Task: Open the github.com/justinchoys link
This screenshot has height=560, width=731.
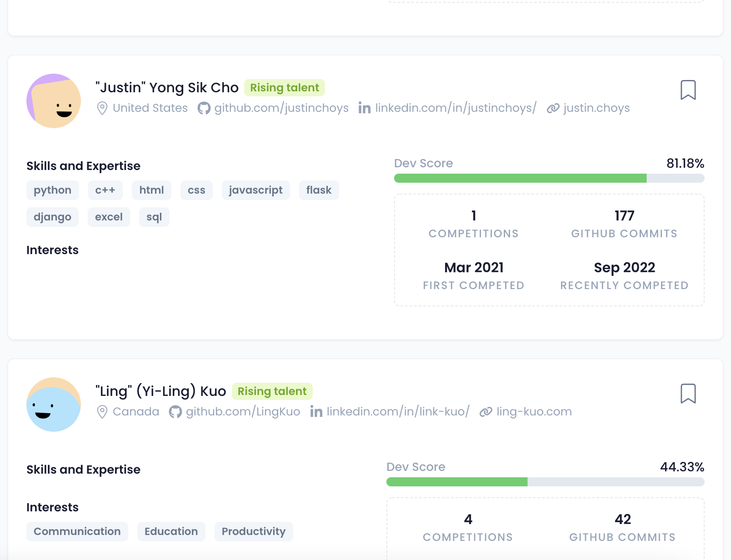Action: click(x=281, y=108)
